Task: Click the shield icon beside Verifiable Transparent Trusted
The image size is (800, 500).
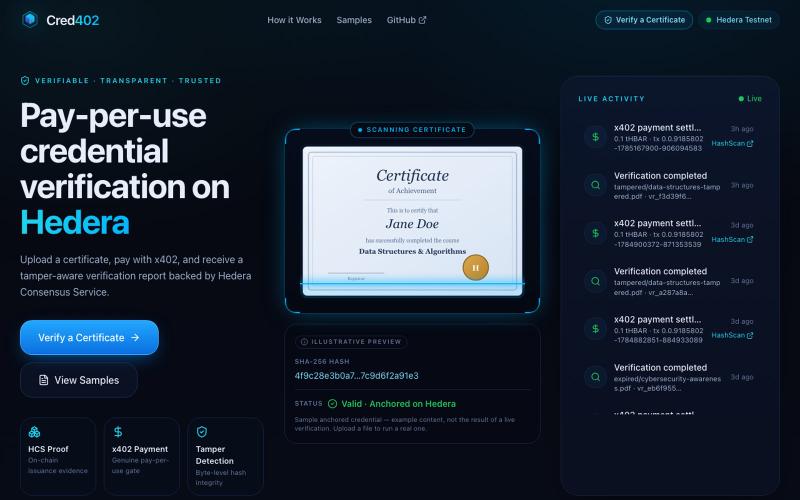Action: pos(25,81)
